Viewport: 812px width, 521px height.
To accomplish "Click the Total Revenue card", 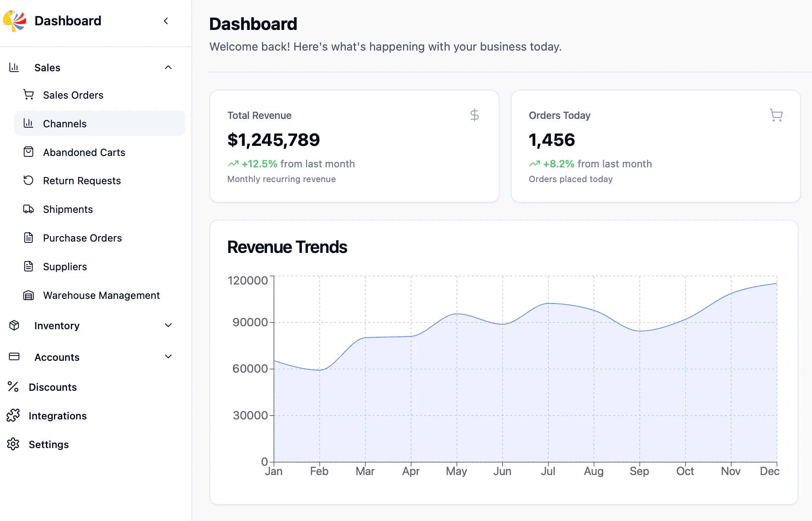I will (x=354, y=146).
